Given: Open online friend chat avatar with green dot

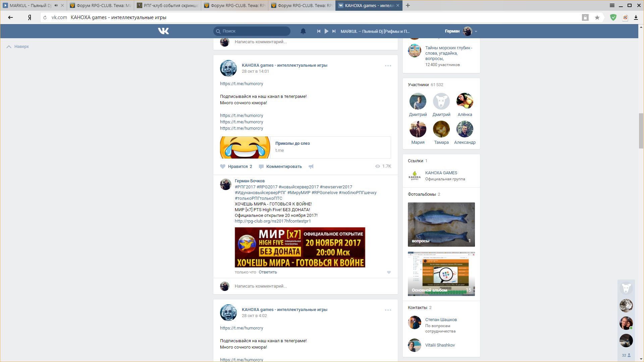Looking at the screenshot, I should tap(626, 323).
